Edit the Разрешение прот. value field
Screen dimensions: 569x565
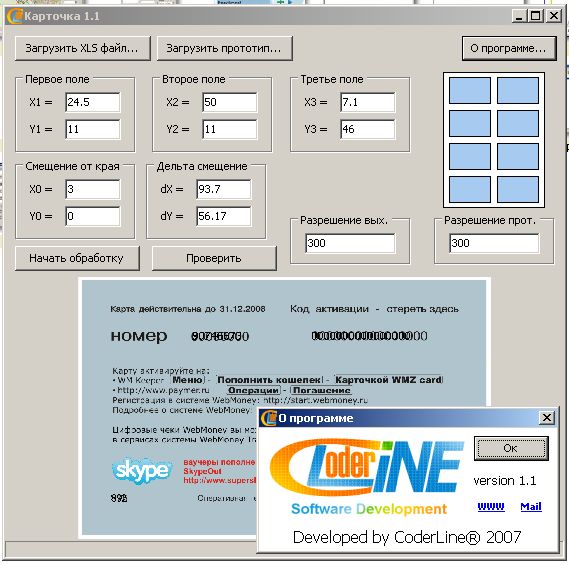494,243
